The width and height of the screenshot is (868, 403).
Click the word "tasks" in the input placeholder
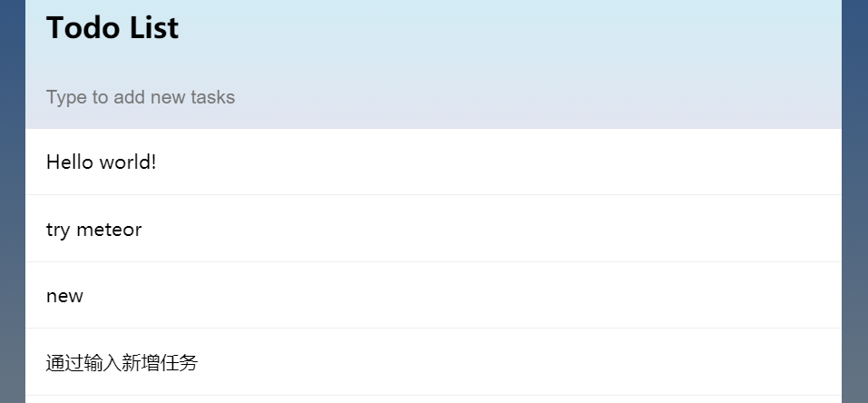click(213, 97)
